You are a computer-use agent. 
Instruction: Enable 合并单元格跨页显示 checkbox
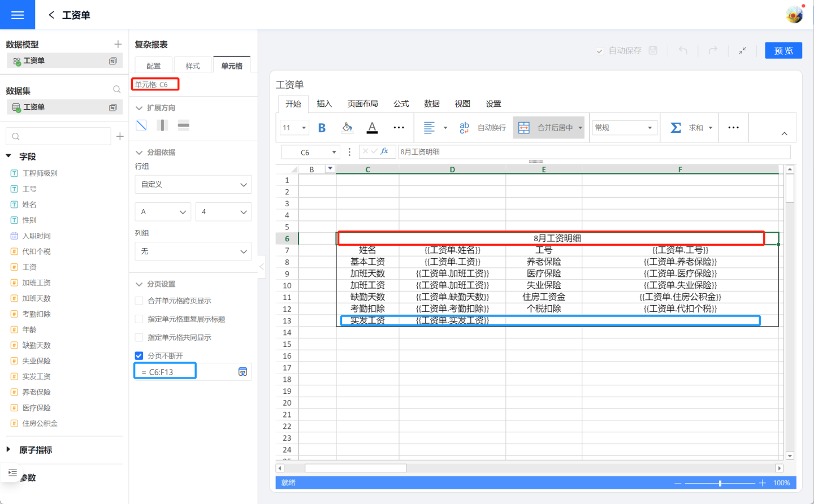(x=139, y=301)
